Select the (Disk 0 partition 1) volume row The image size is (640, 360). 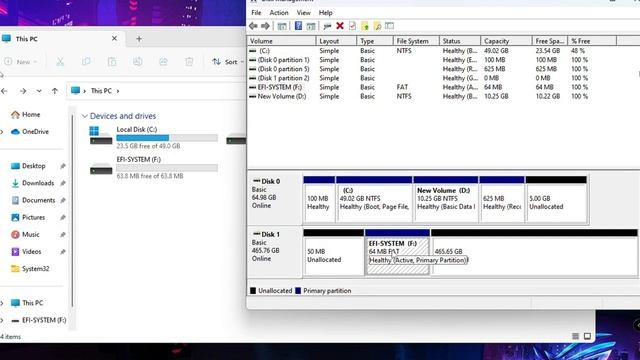click(432, 60)
